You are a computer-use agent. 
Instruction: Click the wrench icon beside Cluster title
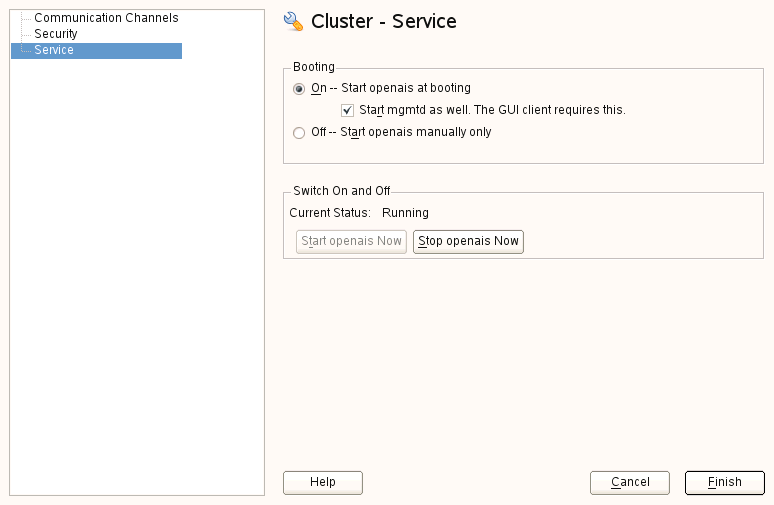(x=293, y=21)
